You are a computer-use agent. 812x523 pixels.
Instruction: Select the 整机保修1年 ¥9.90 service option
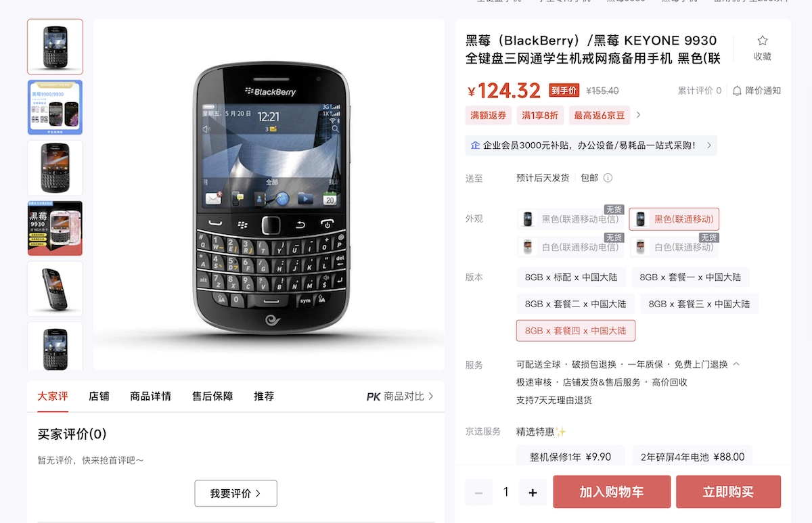tap(570, 457)
